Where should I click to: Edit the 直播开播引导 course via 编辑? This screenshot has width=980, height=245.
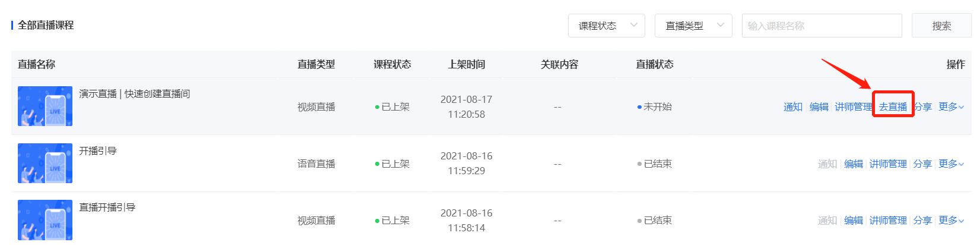point(854,221)
